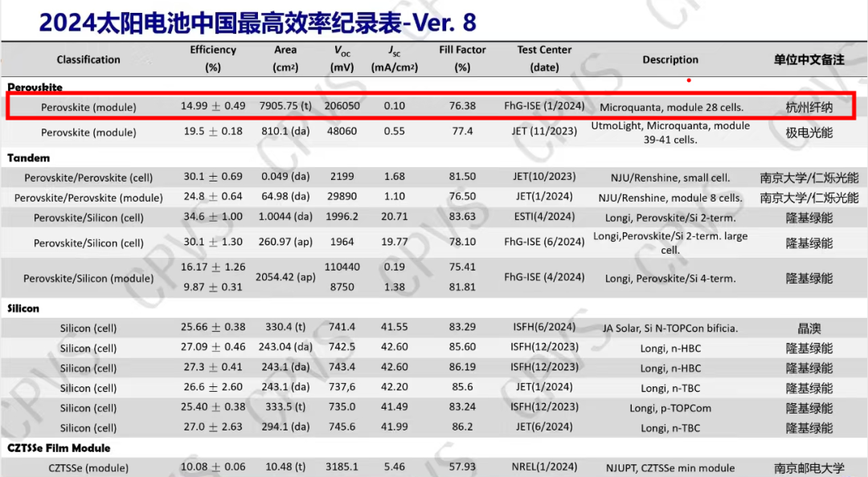Click efficiency value "27.09 ± 0.46"
The width and height of the screenshot is (868, 477).
tap(213, 347)
